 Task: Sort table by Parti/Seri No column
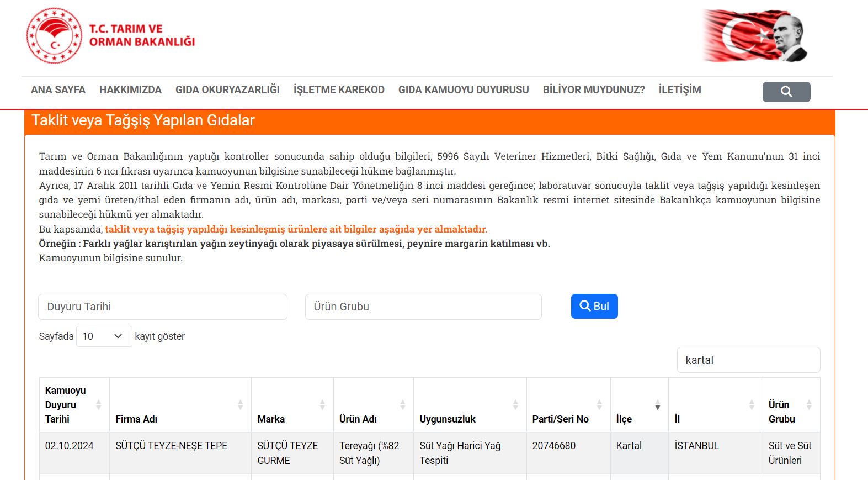[x=599, y=405]
